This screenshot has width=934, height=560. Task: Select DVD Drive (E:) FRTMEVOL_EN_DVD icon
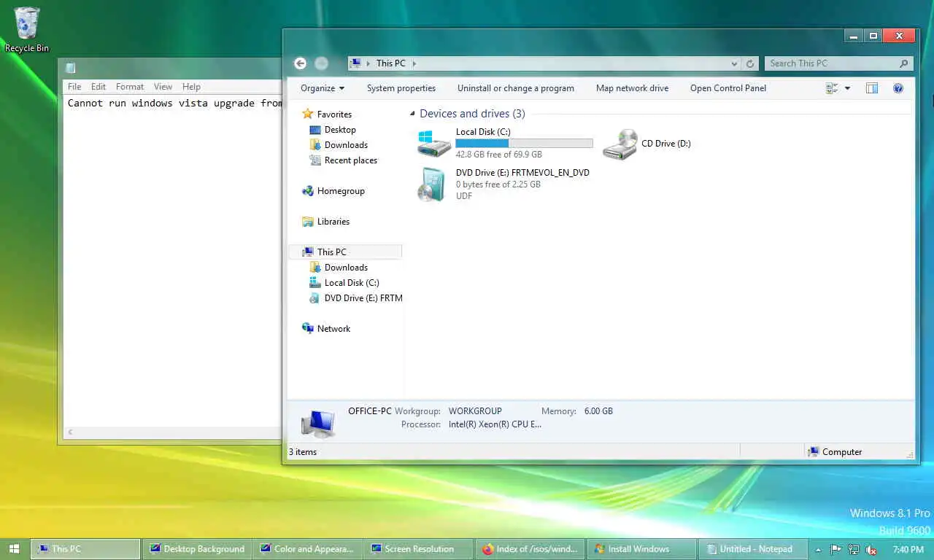tap(431, 184)
